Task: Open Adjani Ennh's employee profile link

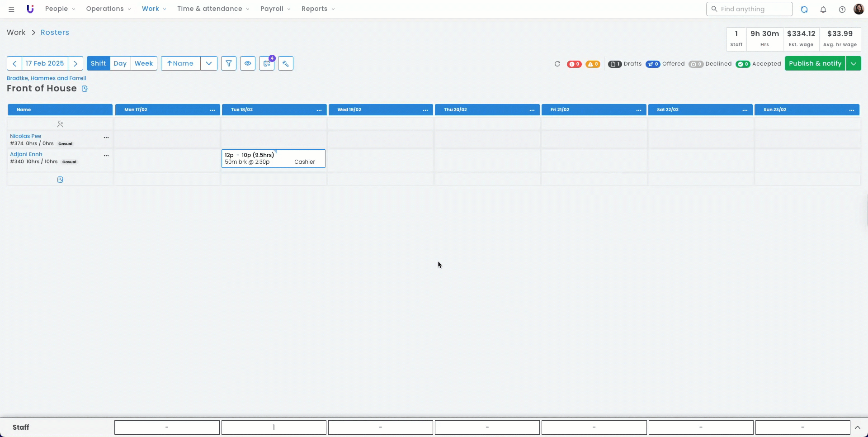Action: (26, 154)
